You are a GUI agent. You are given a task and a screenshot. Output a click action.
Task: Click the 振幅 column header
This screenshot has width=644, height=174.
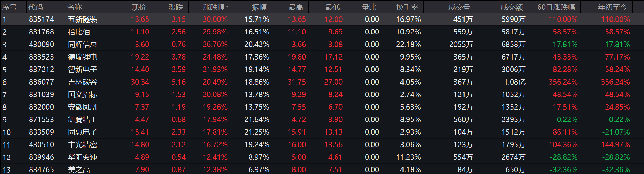[259, 7]
